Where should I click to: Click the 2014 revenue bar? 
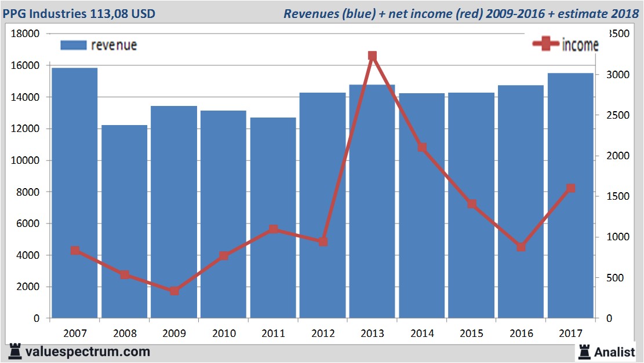point(422,206)
